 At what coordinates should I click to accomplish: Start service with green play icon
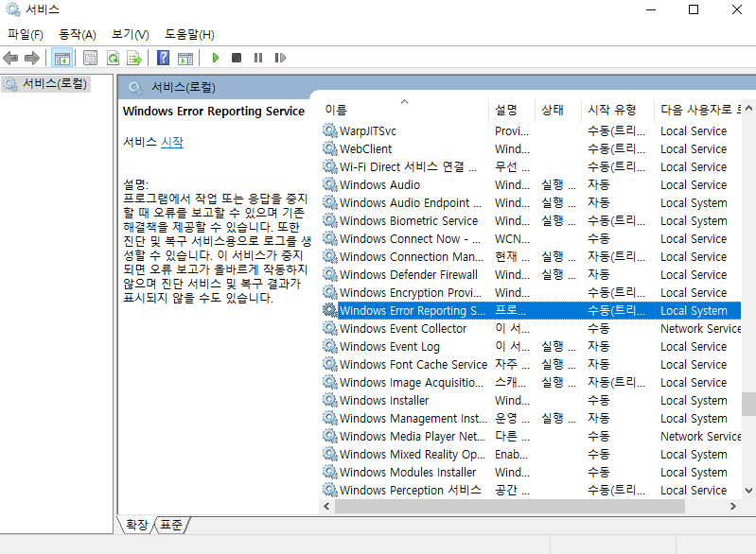click(x=216, y=59)
